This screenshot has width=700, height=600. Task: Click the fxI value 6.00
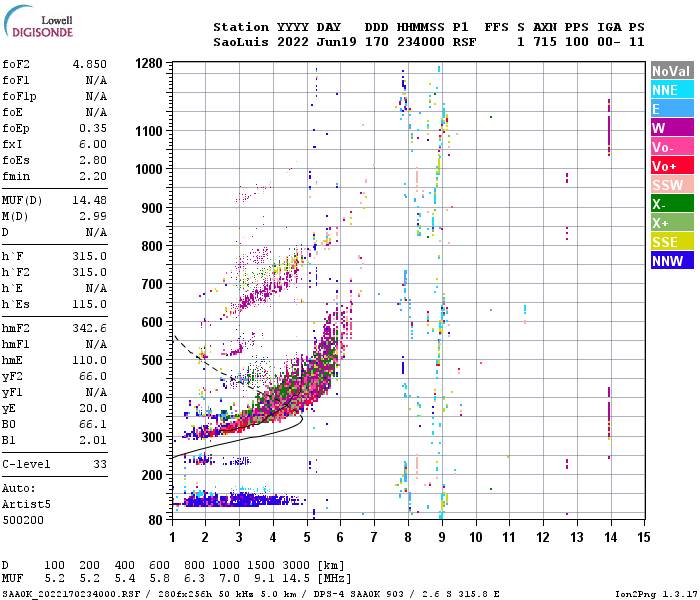[x=93, y=144]
